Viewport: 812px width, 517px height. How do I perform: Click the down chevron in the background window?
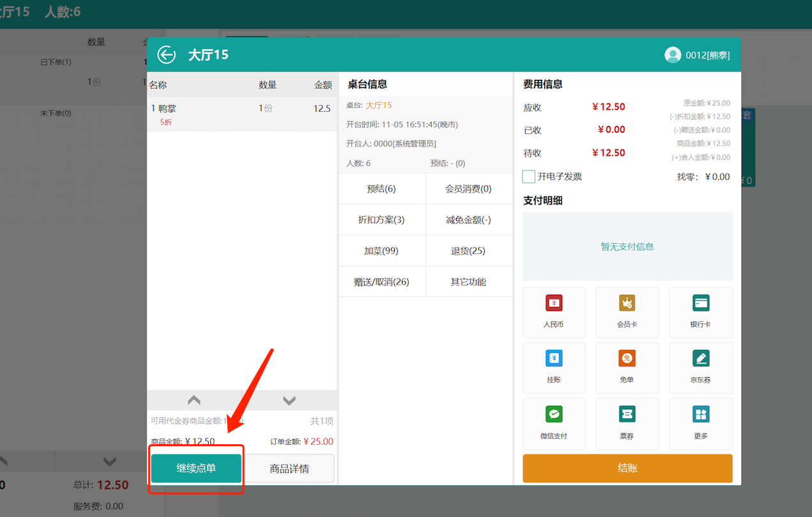point(110,461)
